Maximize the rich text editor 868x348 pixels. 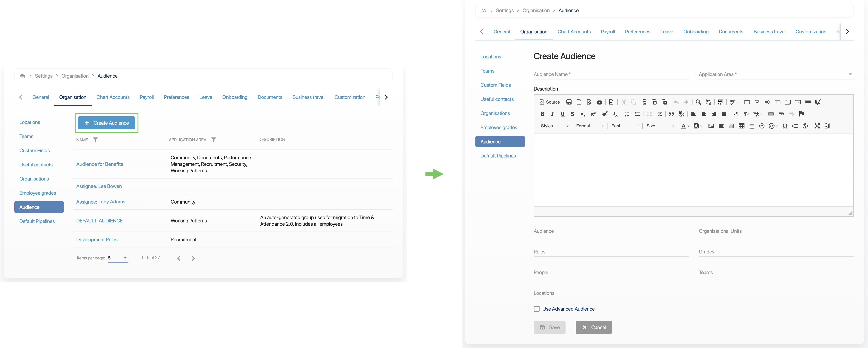coord(817,126)
